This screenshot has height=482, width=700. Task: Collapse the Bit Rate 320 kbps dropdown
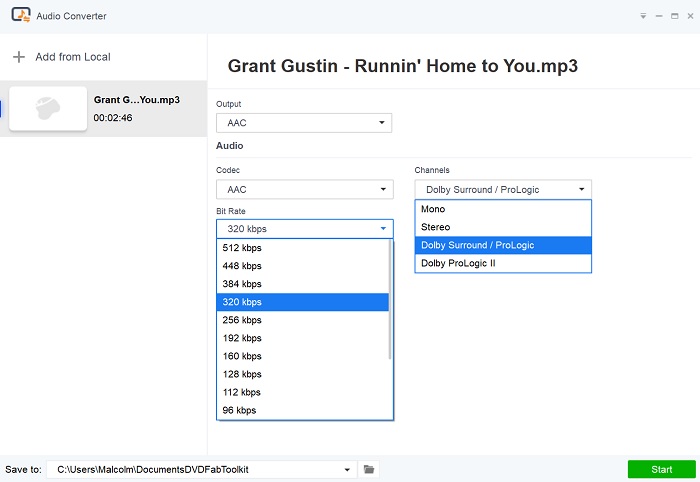coord(305,229)
